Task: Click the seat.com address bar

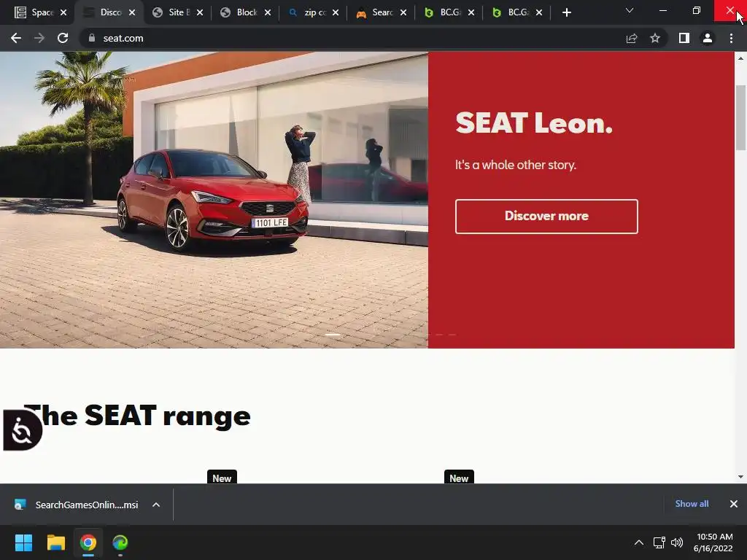Action: pos(352,38)
